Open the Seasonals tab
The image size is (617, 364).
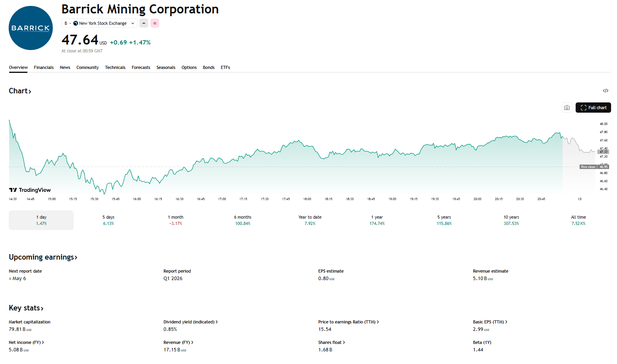pos(166,67)
